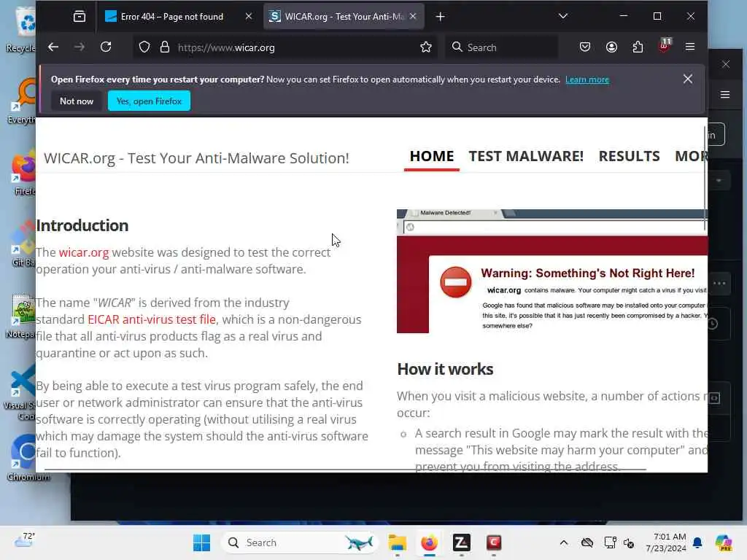Bookmark this page with the star icon
This screenshot has height=560, width=747.
pyautogui.click(x=426, y=47)
